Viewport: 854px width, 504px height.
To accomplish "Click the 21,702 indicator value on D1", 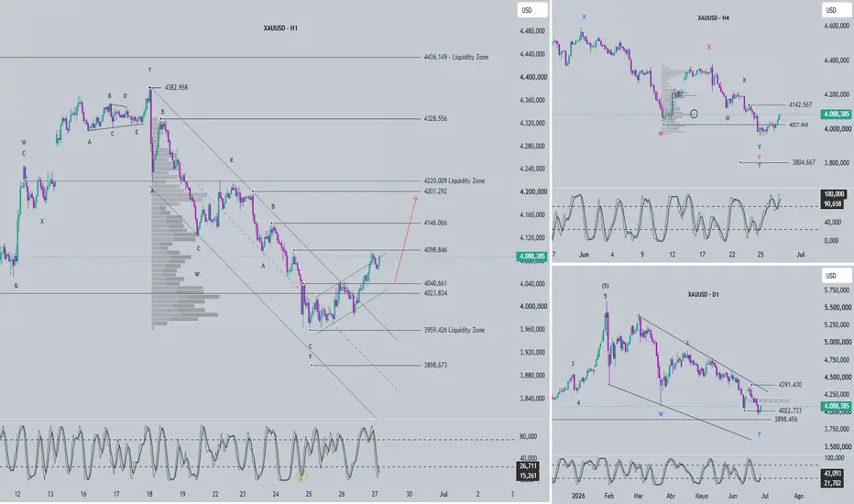I will point(833,483).
